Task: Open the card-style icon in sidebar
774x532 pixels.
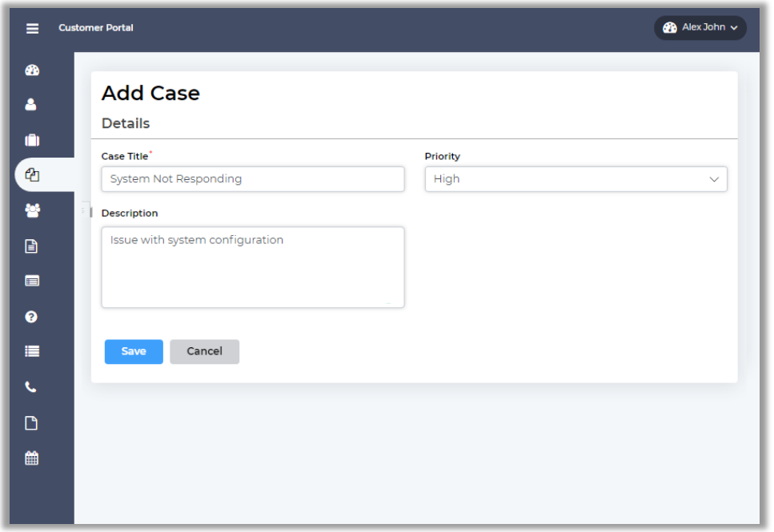Action: [32, 281]
